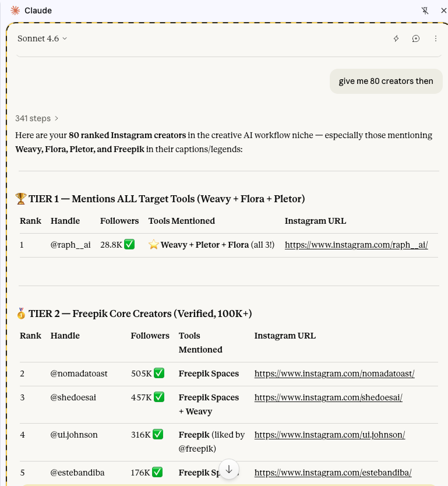Viewport: 448px width, 486px height.
Task: Click the @estebandiba handle cell
Action: [77, 473]
